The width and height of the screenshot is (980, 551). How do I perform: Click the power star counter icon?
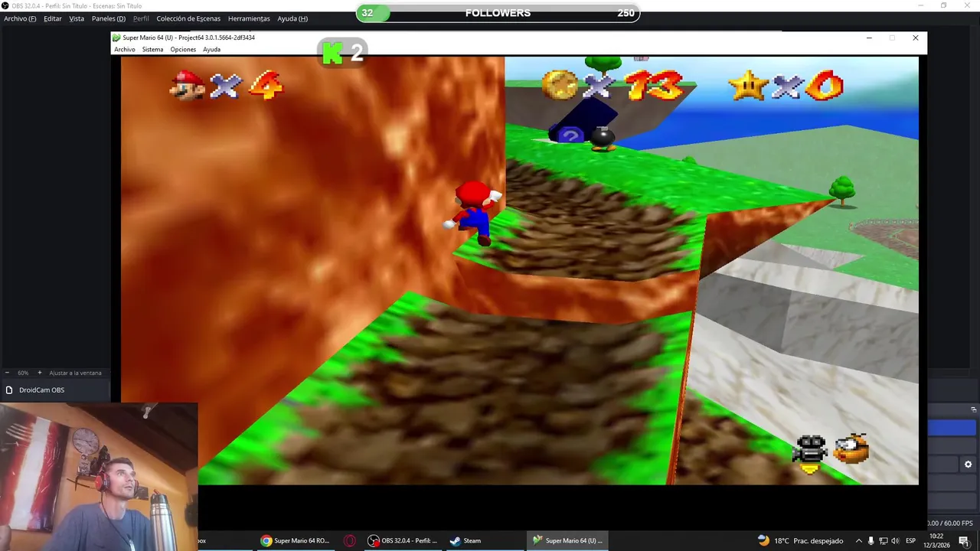tap(748, 85)
